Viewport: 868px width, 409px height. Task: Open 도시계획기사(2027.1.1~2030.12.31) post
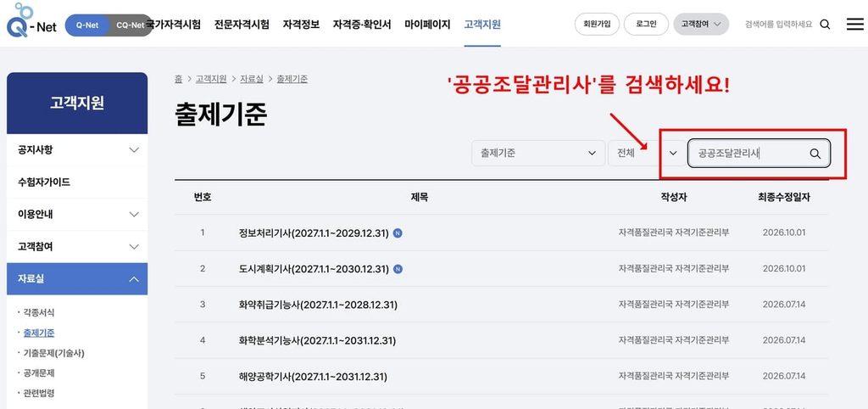coord(314,269)
